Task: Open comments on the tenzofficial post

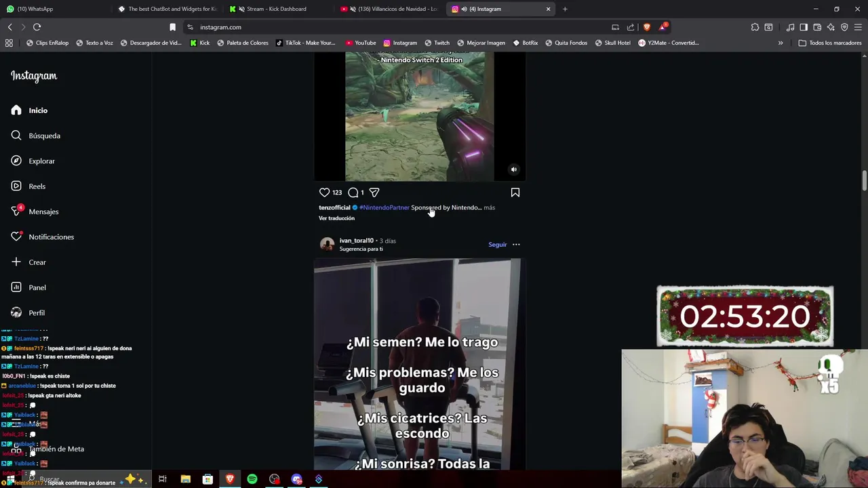Action: 353,192
